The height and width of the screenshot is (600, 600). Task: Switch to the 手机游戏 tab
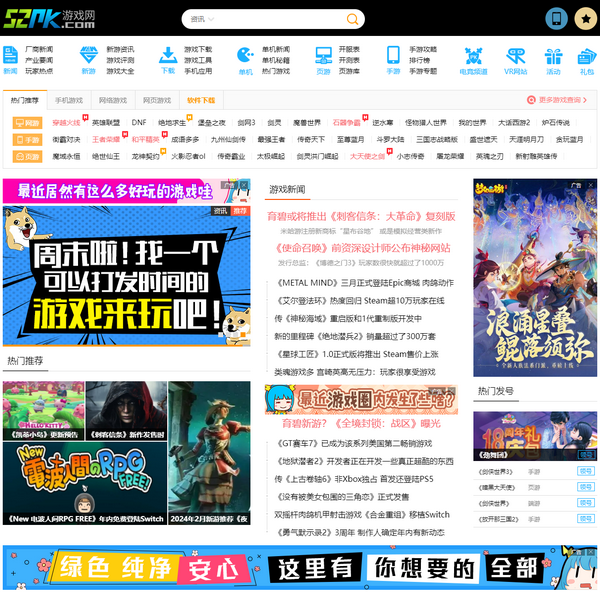[69, 100]
